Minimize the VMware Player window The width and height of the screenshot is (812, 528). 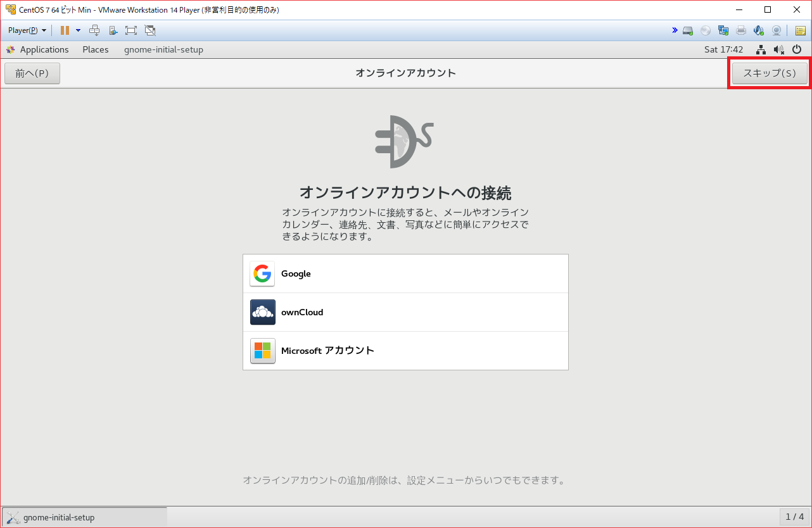tap(739, 9)
